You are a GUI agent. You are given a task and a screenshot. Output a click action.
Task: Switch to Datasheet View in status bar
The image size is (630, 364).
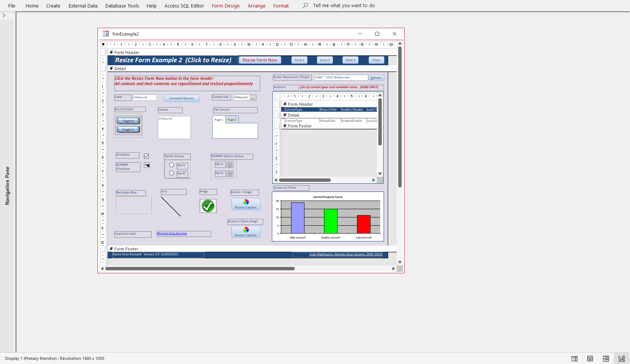coord(590,358)
